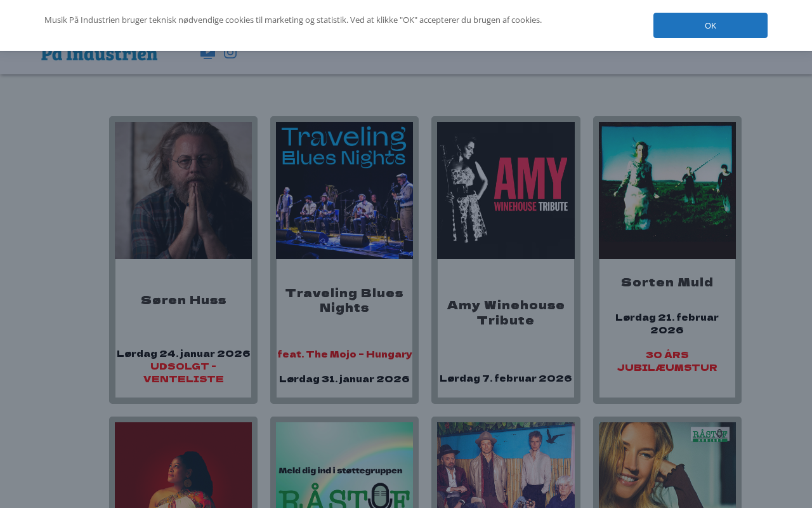Open the four-member band photo with bird
Image resolution: width=812 pixels, height=508 pixels.
[506, 465]
